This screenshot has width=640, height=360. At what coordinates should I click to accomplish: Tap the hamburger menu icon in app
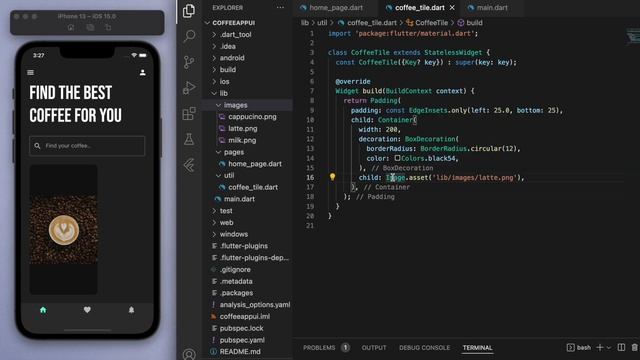pyautogui.click(x=31, y=73)
